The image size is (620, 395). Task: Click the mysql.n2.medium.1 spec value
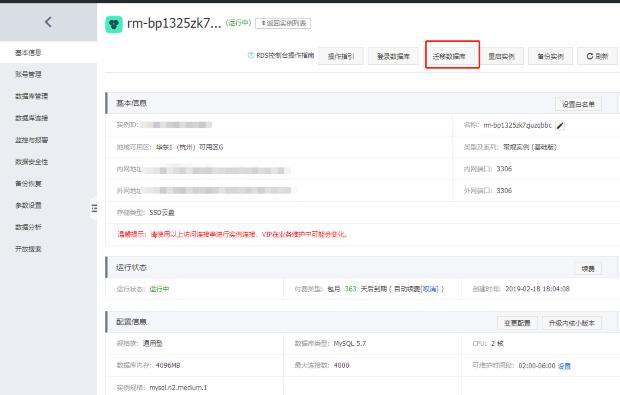click(x=178, y=387)
